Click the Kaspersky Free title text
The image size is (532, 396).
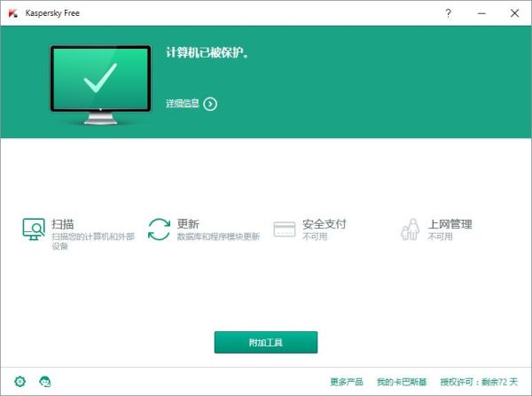(52, 13)
